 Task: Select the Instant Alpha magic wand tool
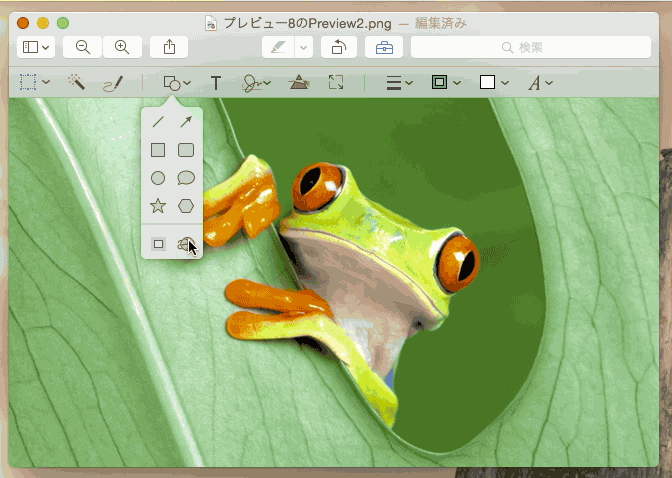click(x=77, y=82)
